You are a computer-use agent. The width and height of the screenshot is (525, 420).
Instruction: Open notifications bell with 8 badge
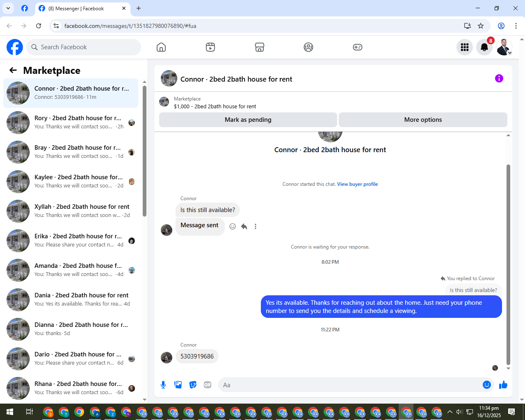pyautogui.click(x=484, y=47)
